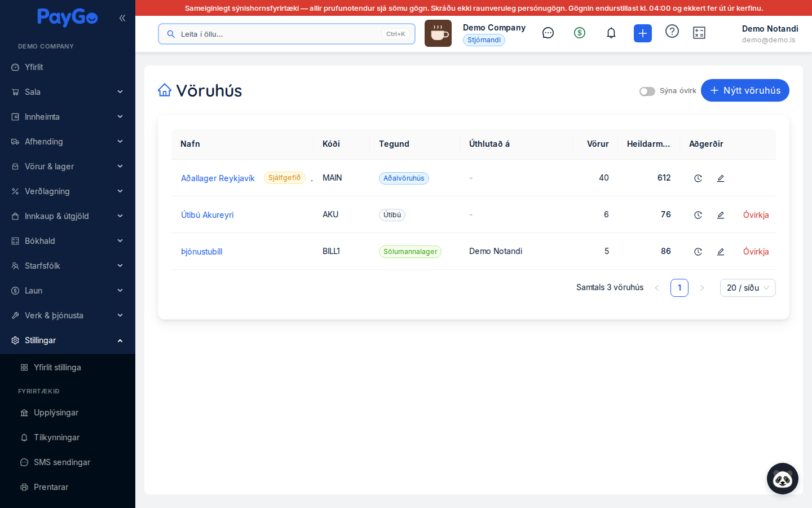The image size is (812, 508).
Task: Edit the Þjónustubíll warehouse
Action: click(x=721, y=252)
